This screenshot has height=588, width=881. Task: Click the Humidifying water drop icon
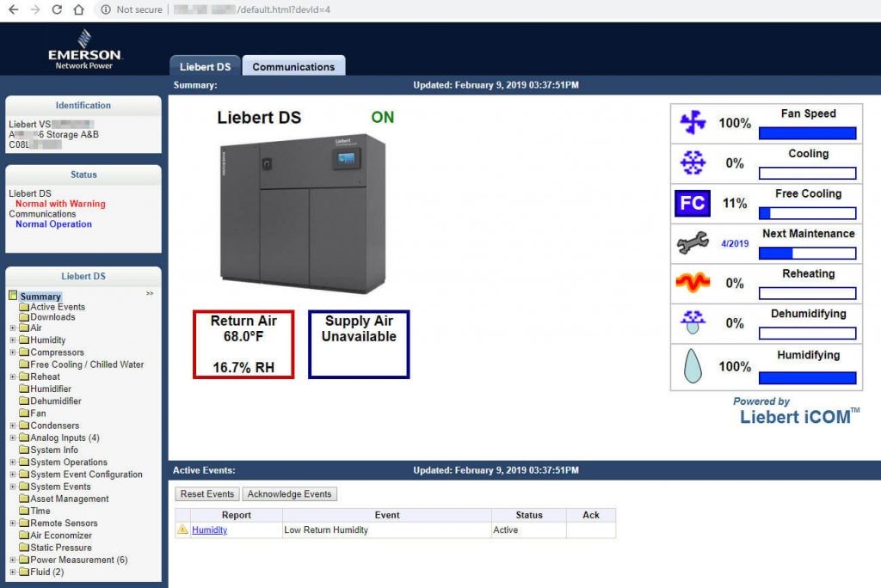click(693, 365)
